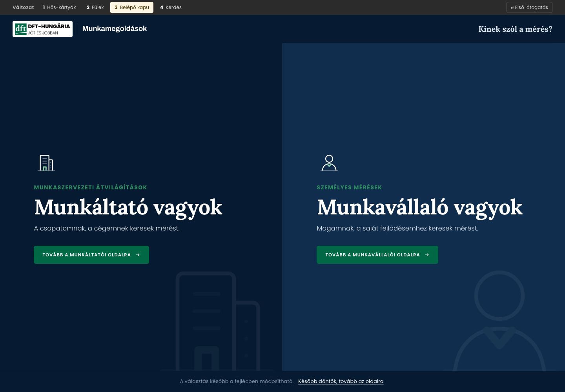Click the Első látogatás reset button
Viewport: 565px width, 392px height.
point(529,7)
